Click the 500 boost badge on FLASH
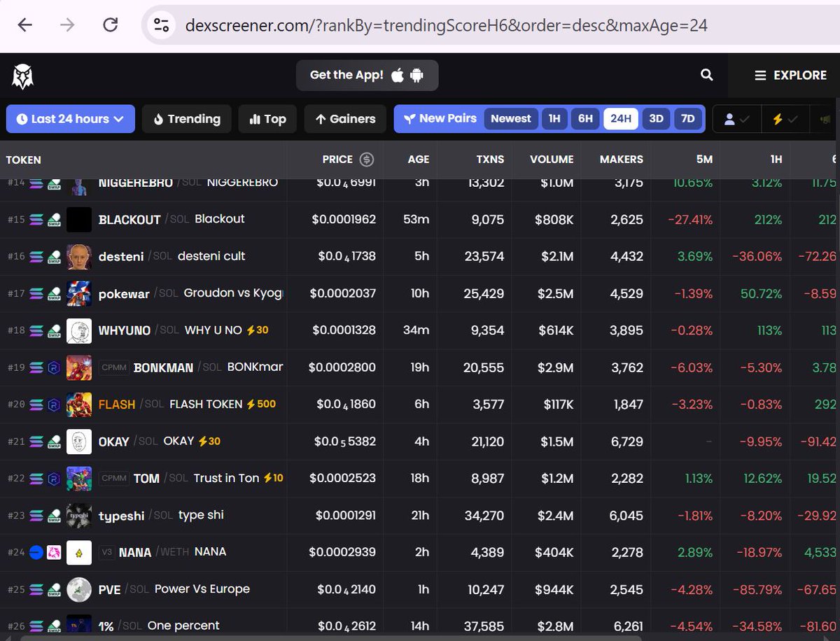840x641 pixels. tap(262, 404)
